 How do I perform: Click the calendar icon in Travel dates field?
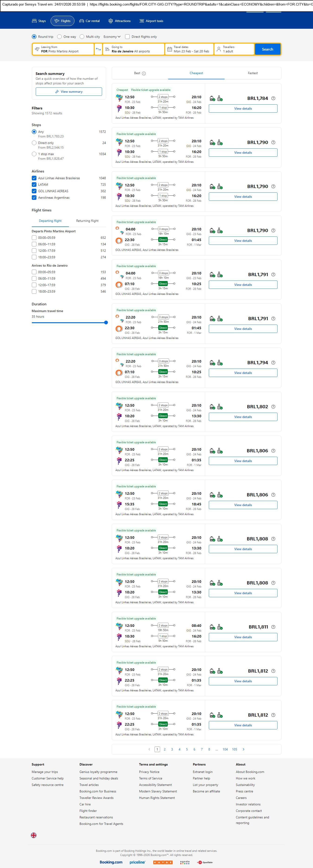pyautogui.click(x=170, y=49)
